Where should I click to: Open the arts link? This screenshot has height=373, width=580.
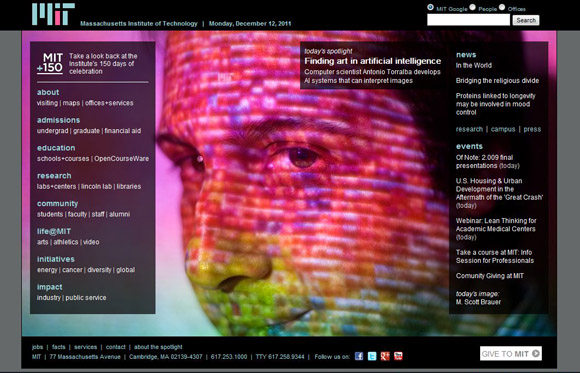pos(43,242)
